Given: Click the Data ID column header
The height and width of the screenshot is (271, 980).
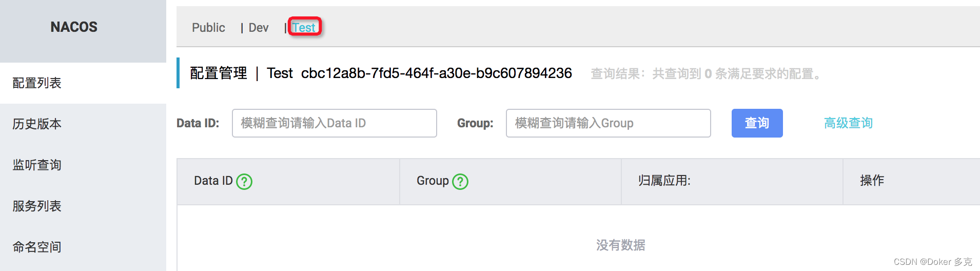Looking at the screenshot, I should (213, 181).
